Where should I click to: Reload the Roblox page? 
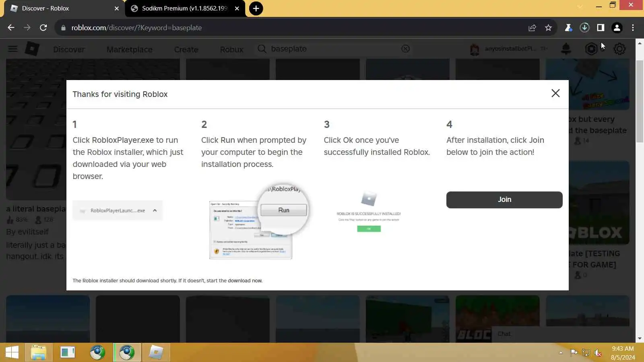[x=43, y=28]
